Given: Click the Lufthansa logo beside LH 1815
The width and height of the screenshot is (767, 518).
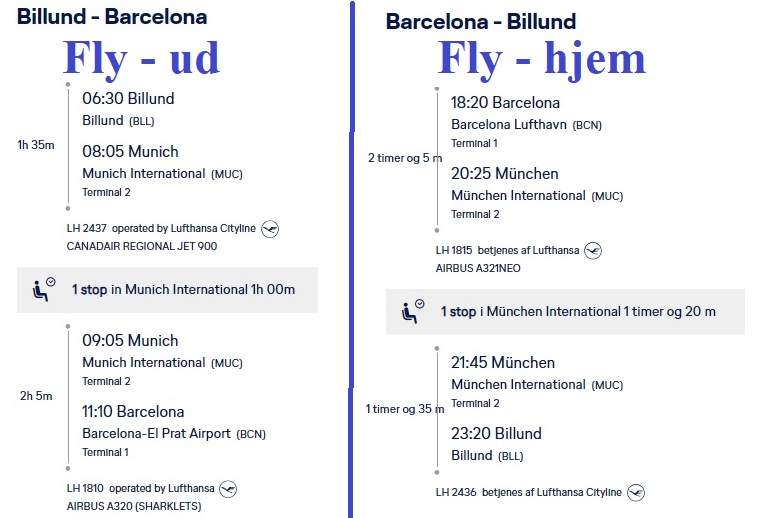Looking at the screenshot, I should tap(593, 250).
